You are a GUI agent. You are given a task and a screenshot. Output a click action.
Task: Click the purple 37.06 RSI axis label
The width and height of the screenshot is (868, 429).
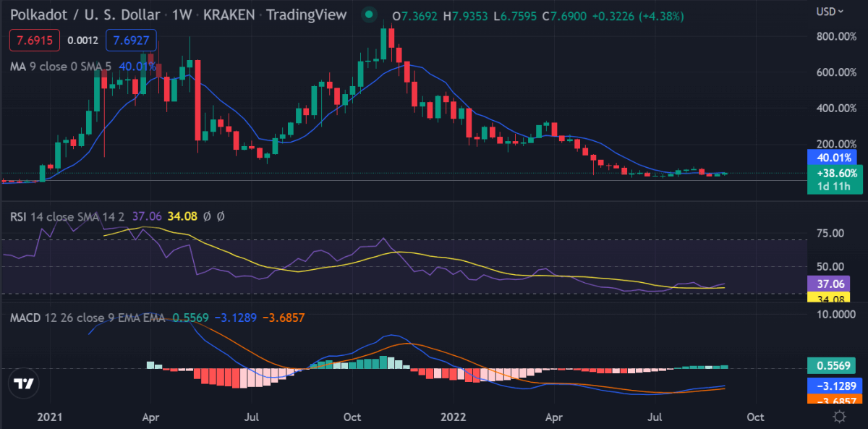click(x=831, y=285)
